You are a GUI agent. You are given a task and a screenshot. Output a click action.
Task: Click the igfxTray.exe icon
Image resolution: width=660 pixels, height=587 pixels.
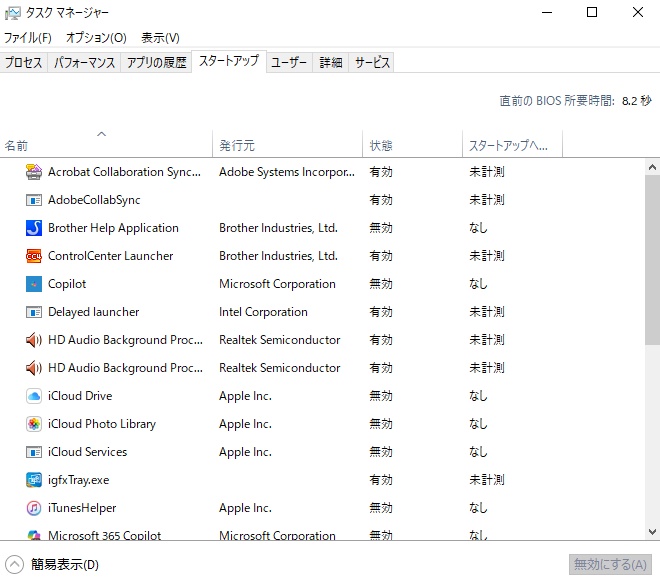(x=34, y=480)
